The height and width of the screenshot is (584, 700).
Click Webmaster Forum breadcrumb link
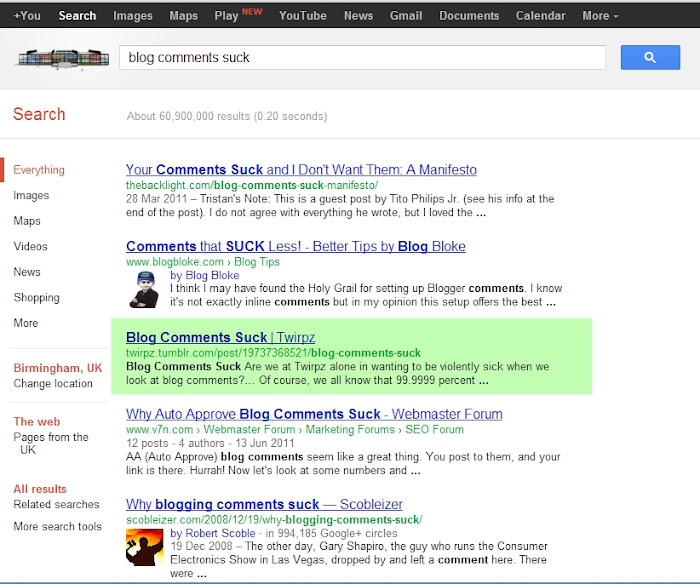tap(250, 429)
